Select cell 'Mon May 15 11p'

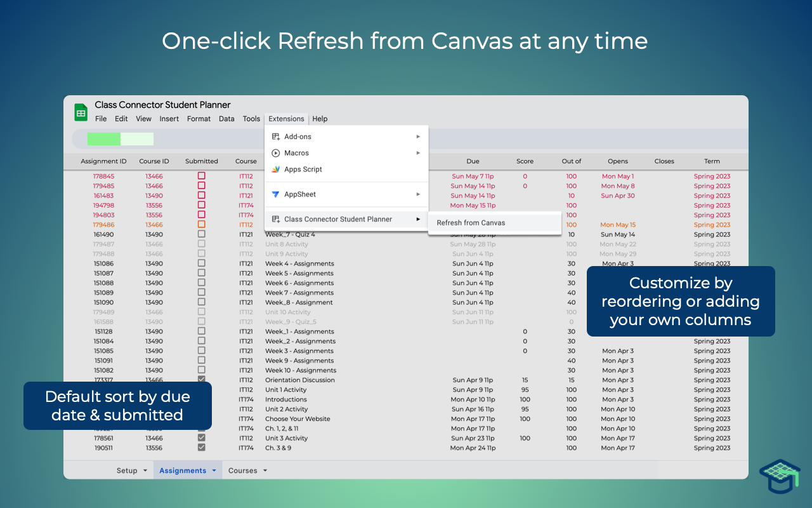[x=473, y=205]
